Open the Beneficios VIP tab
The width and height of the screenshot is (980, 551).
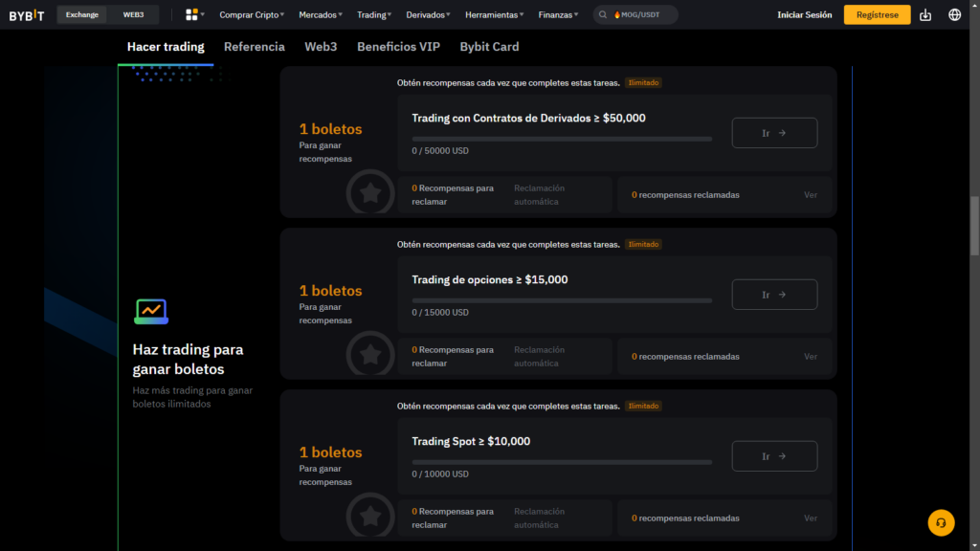pyautogui.click(x=399, y=47)
